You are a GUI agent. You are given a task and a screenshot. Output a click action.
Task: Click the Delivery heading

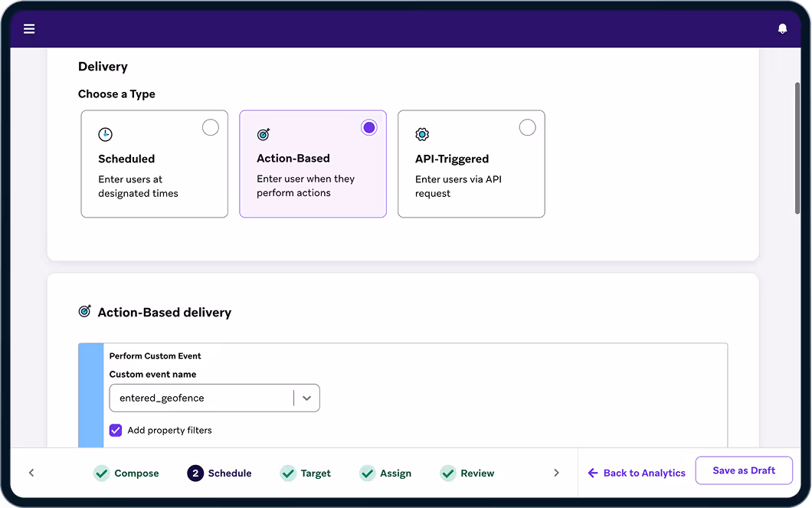point(103,67)
